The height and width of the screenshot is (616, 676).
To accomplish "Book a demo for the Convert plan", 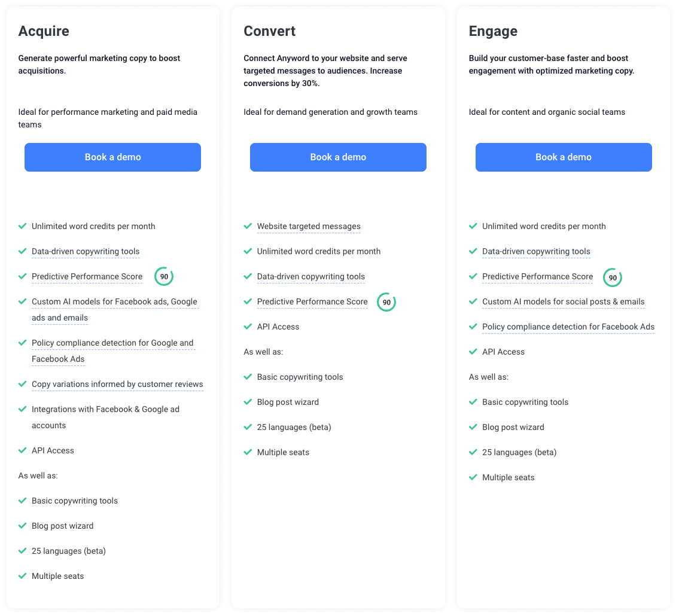I will pyautogui.click(x=338, y=157).
